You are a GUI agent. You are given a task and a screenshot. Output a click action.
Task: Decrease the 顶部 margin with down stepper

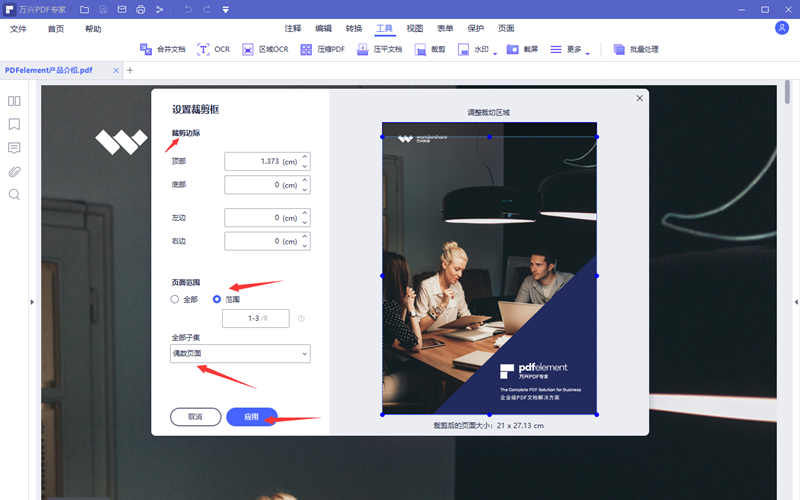tap(305, 166)
